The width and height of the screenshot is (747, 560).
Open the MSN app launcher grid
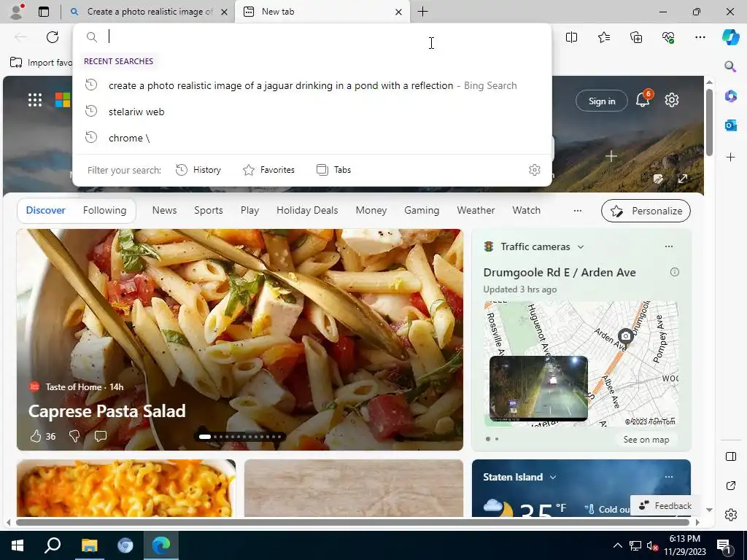[x=35, y=100]
